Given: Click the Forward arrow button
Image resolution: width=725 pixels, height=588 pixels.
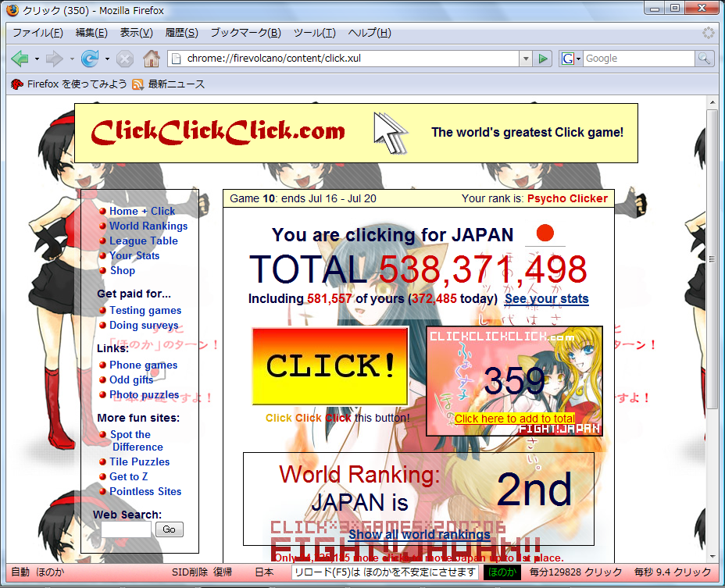Looking at the screenshot, I should click(x=55, y=59).
